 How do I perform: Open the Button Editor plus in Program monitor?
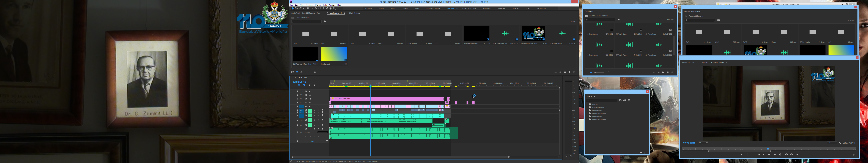click(x=854, y=155)
